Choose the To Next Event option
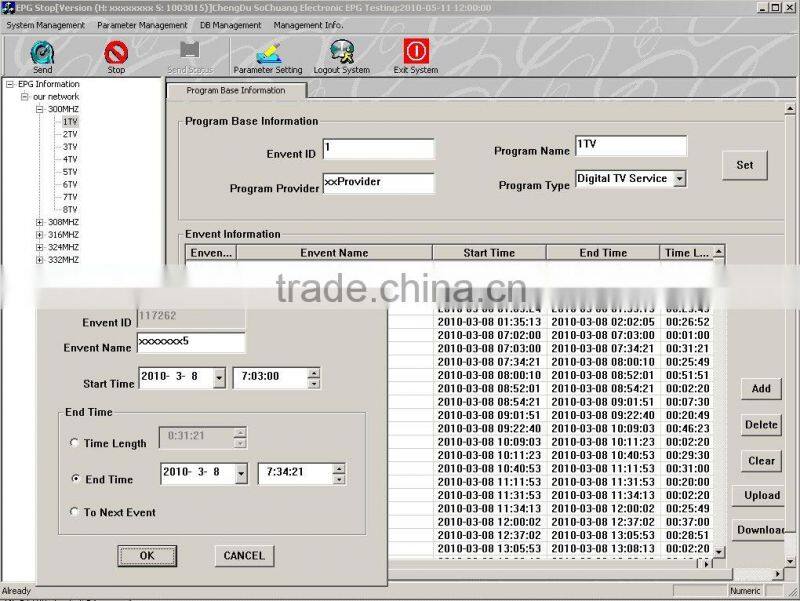This screenshot has height=601, width=800. (x=75, y=511)
